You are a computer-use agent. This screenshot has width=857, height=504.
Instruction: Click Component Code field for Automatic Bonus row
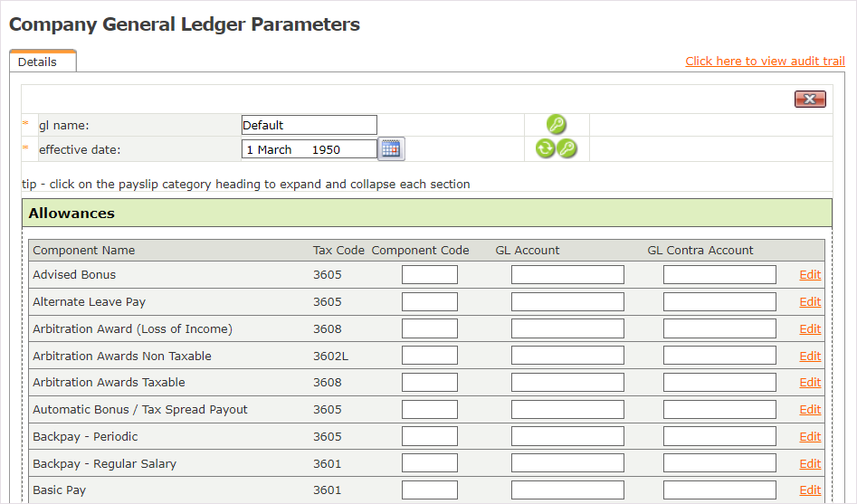pos(429,410)
